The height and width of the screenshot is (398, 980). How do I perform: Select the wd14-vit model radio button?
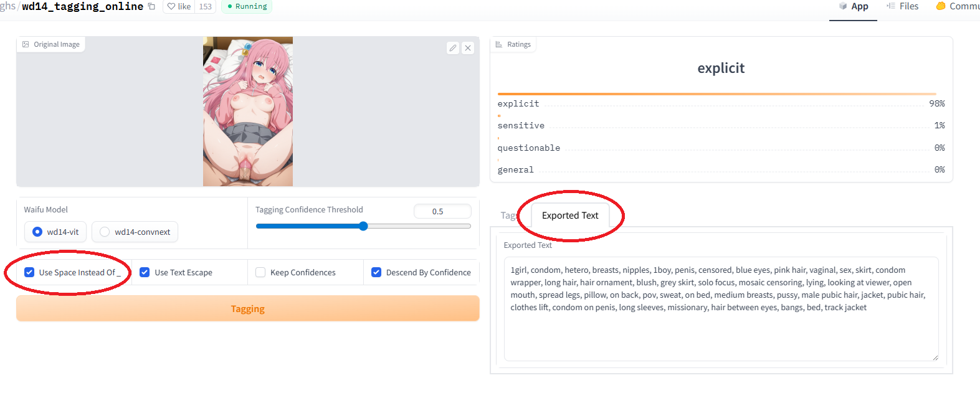(x=37, y=232)
